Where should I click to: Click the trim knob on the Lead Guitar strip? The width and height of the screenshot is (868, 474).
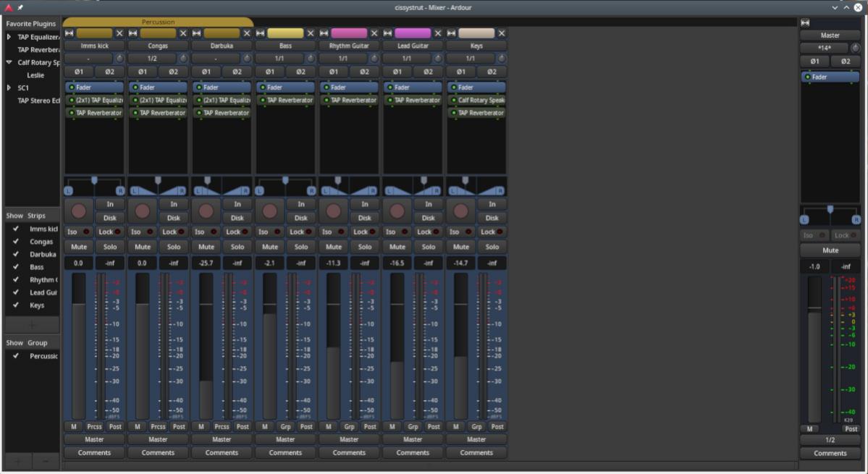point(438,59)
